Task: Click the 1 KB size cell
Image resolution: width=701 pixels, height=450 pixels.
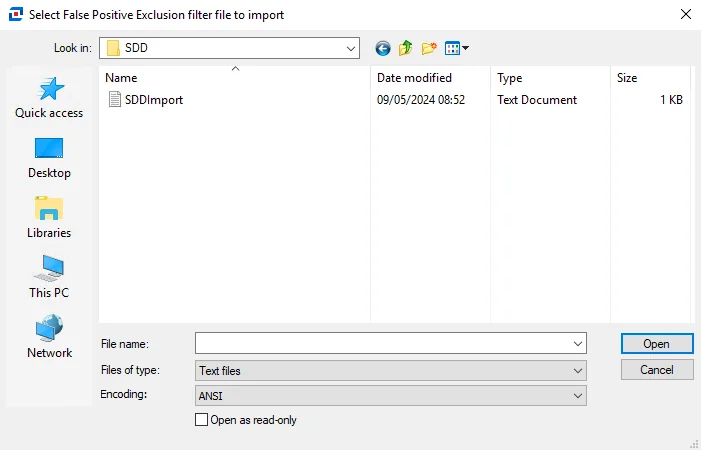Action: pyautogui.click(x=671, y=100)
